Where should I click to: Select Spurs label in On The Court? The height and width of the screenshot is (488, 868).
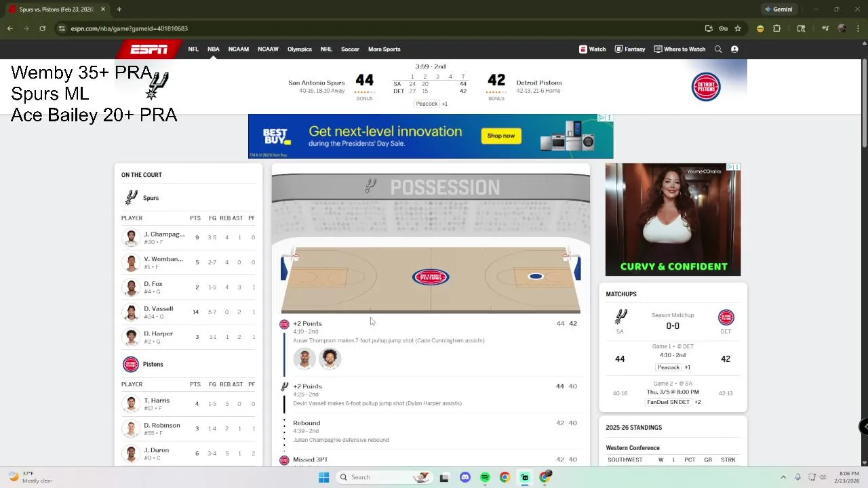pyautogui.click(x=151, y=198)
